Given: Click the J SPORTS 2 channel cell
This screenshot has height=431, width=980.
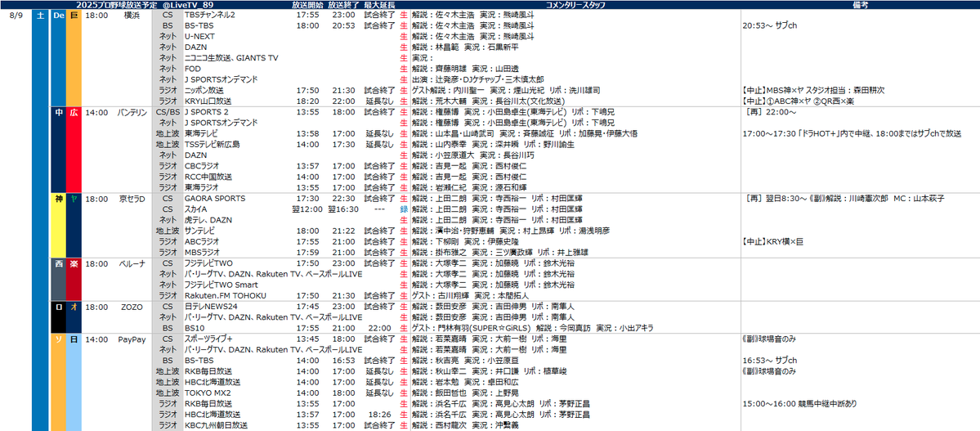Looking at the screenshot, I should pyautogui.click(x=206, y=112).
